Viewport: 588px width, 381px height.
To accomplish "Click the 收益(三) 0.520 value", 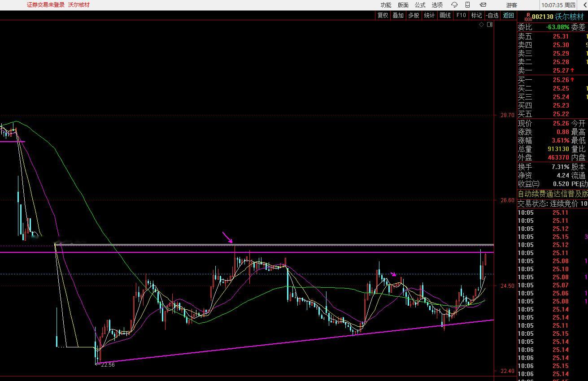I will (561, 184).
